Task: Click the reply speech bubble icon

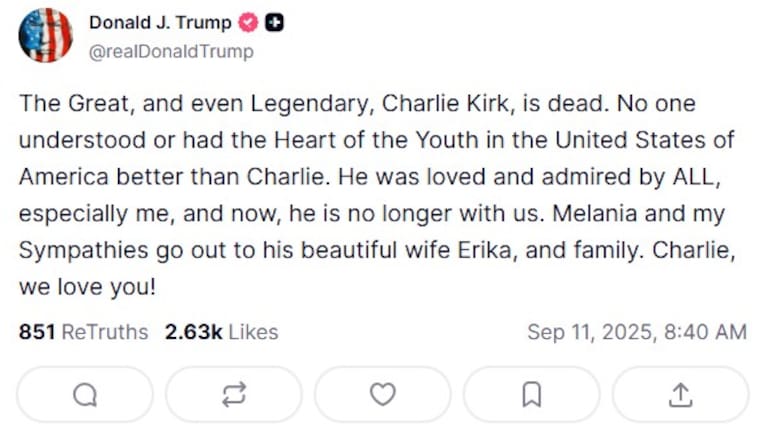Action: click(x=85, y=395)
